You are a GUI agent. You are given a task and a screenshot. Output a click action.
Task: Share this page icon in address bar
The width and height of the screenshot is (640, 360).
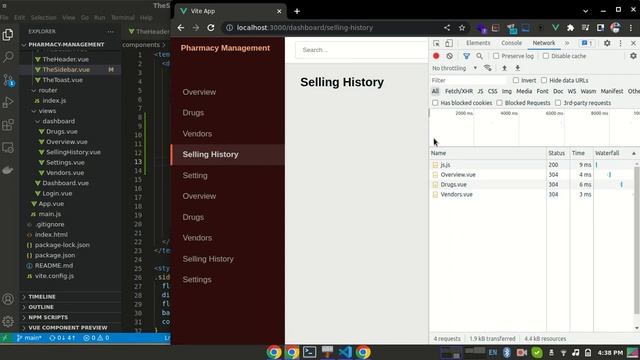pyautogui.click(x=447, y=28)
